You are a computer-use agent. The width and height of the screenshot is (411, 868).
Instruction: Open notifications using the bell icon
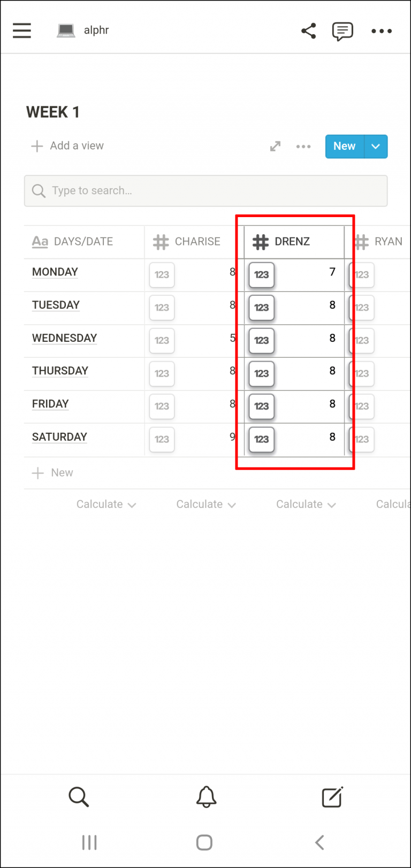click(205, 797)
